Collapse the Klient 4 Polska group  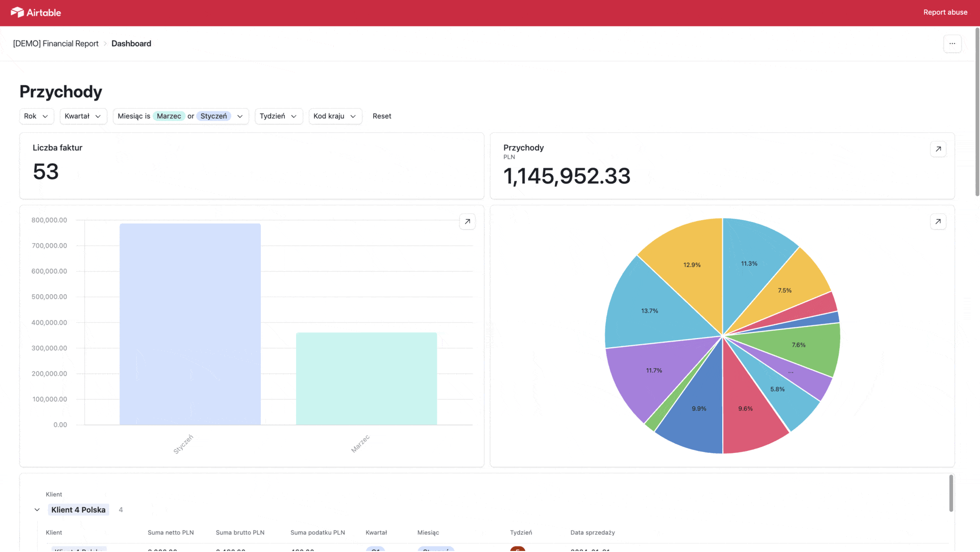37,510
